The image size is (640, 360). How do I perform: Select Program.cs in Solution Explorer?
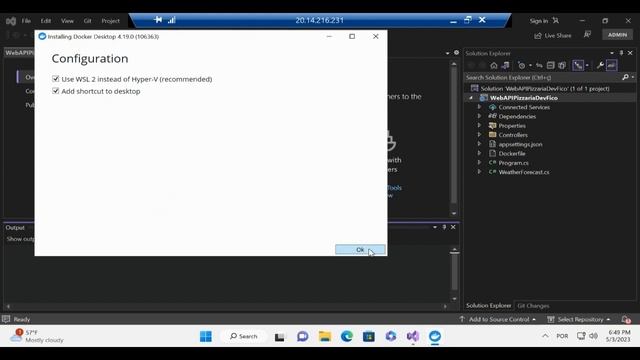click(513, 163)
